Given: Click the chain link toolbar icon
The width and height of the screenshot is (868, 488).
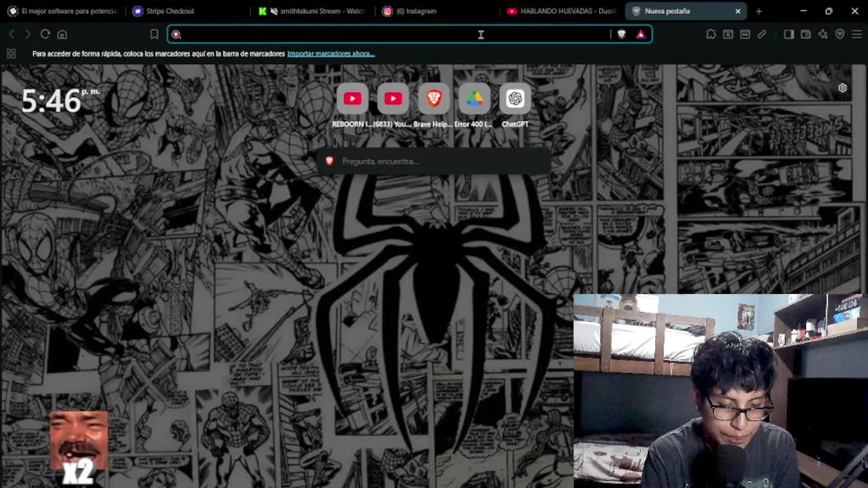Looking at the screenshot, I should coord(762,35).
